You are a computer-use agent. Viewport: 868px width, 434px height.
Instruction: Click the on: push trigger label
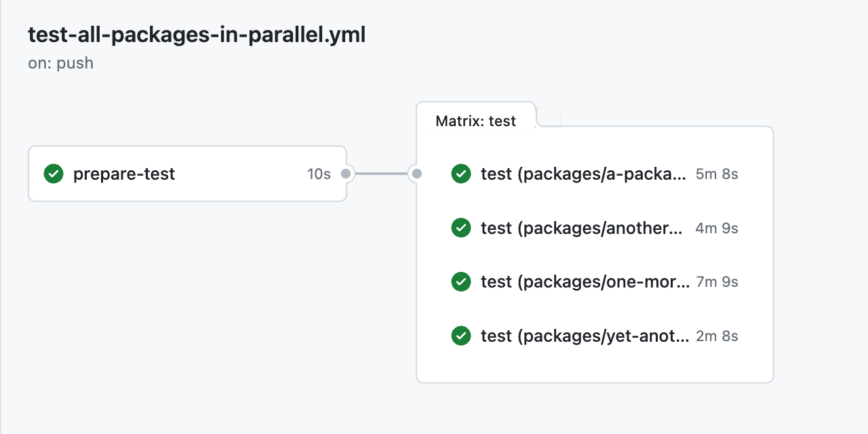(x=60, y=62)
